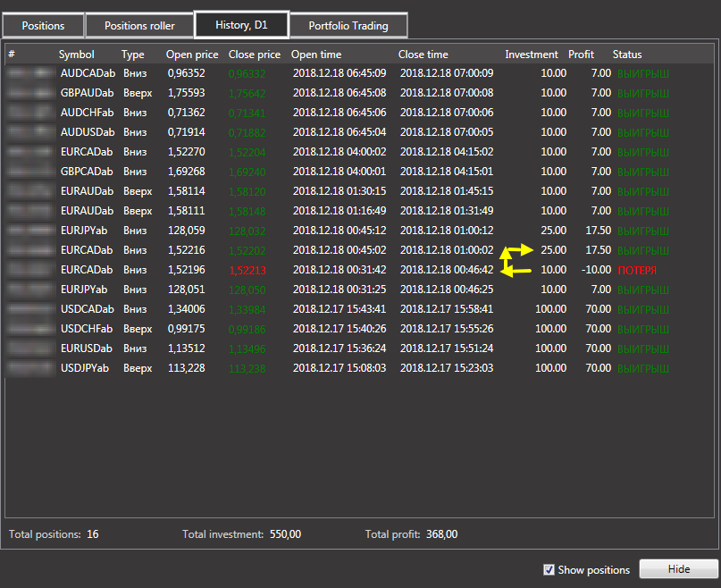Image resolution: width=721 pixels, height=588 pixels.
Task: Click open time 2018.12.18 04:00:02
Action: [340, 152]
